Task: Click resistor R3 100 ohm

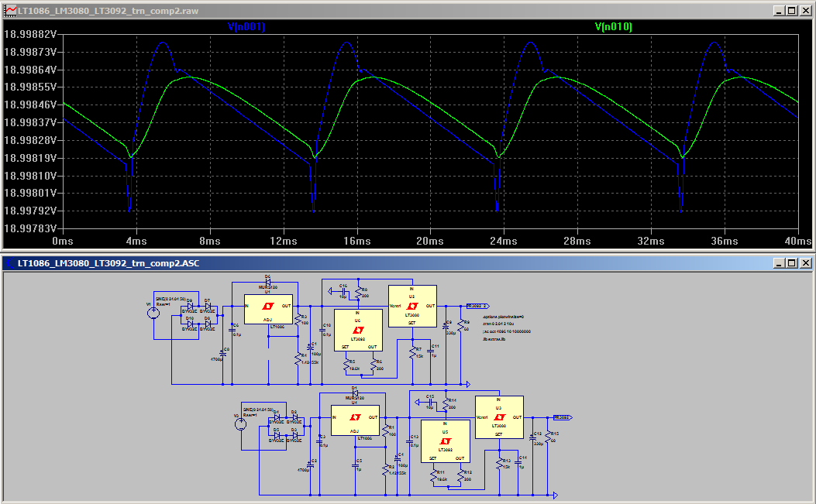Action: [298, 320]
